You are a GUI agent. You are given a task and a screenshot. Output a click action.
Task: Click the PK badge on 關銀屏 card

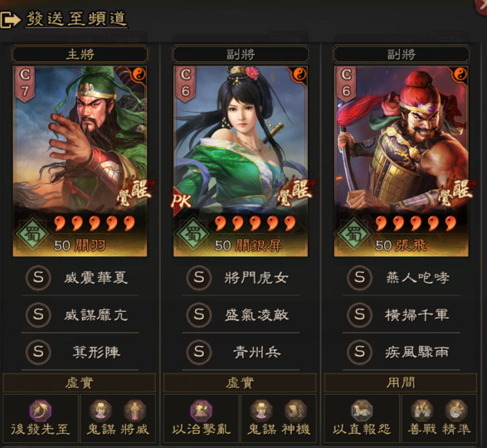[x=181, y=201]
